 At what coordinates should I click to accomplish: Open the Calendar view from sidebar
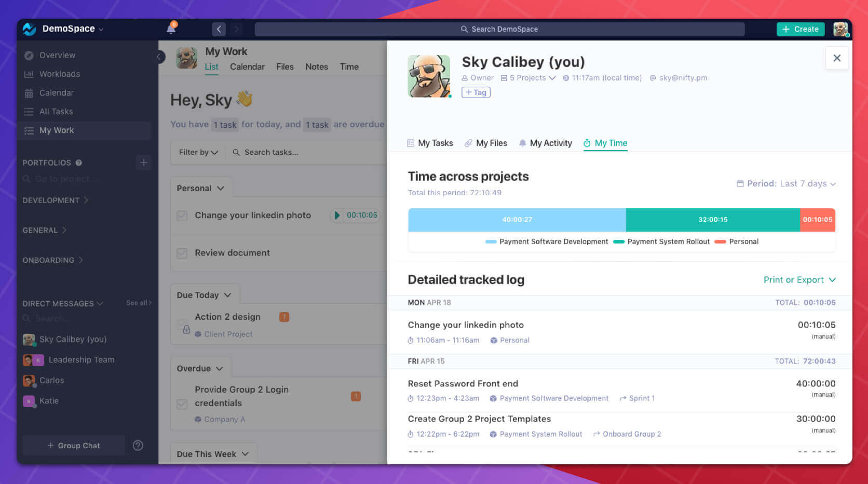point(57,92)
